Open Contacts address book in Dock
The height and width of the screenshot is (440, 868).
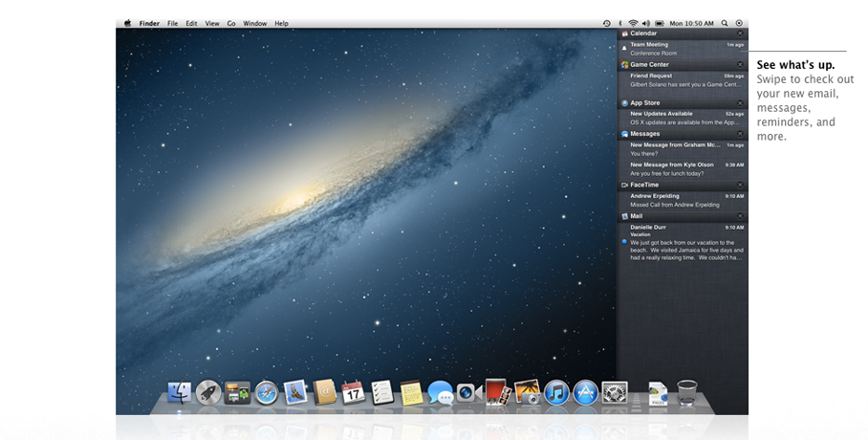(324, 392)
